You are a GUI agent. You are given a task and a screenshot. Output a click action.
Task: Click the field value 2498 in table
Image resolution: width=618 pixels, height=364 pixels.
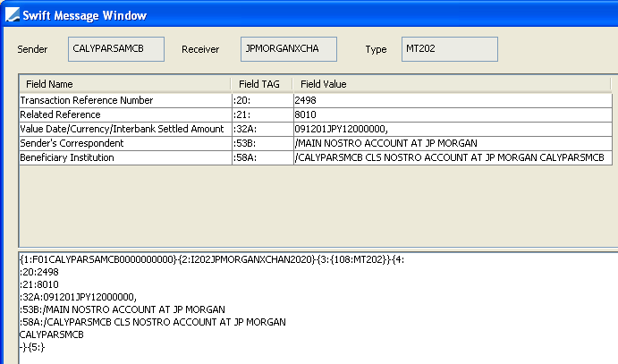click(x=453, y=100)
